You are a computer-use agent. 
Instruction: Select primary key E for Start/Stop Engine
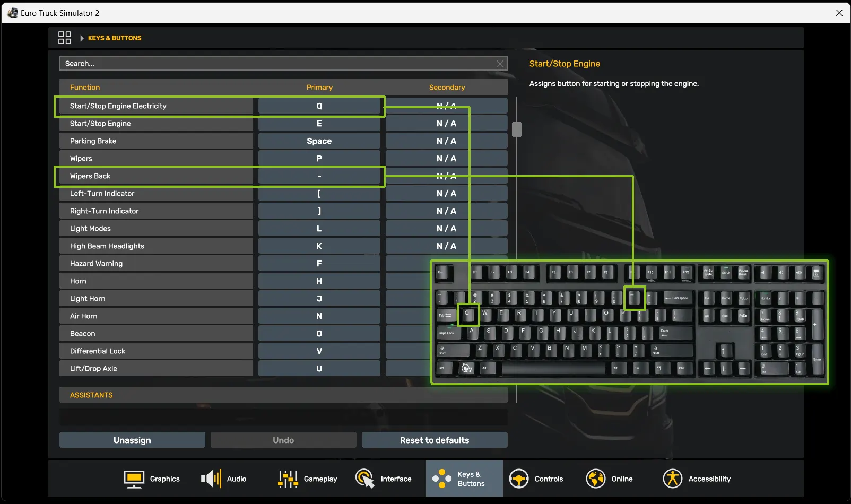(319, 124)
